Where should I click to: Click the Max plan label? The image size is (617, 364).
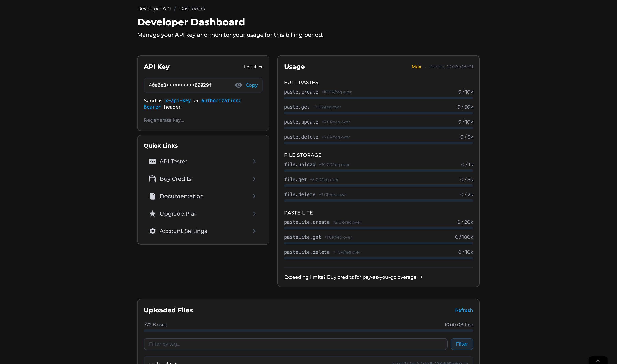[x=416, y=67]
